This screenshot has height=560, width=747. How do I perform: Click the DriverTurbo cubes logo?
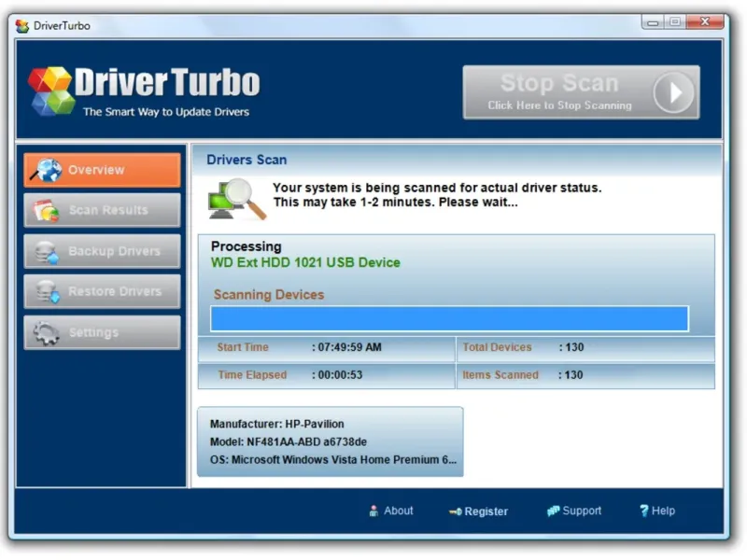[50, 91]
